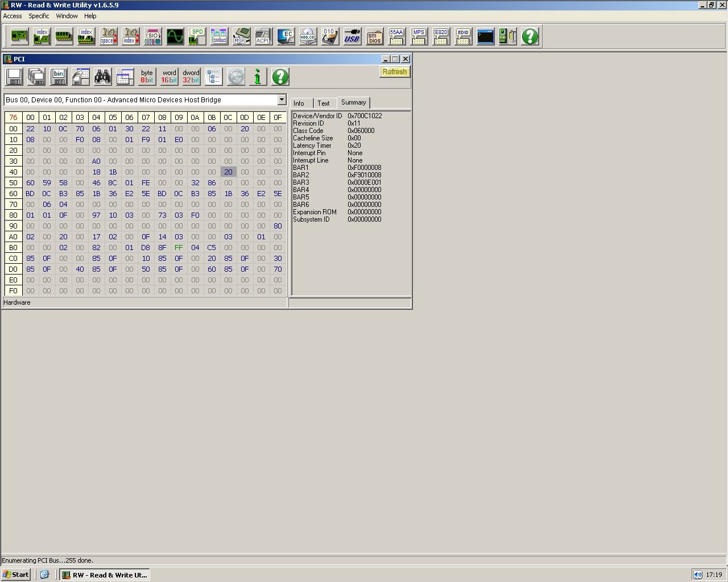Open the EDID tool icon

(x=463, y=36)
